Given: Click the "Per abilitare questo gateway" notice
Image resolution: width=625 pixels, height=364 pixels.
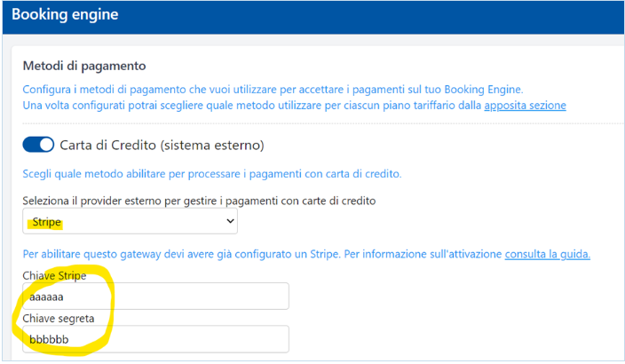Looking at the screenshot, I should point(261,255).
